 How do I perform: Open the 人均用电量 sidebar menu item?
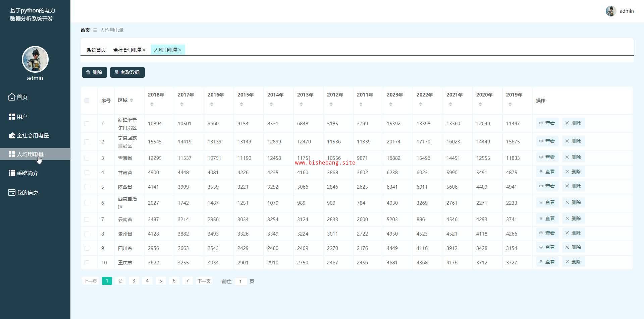pos(30,154)
